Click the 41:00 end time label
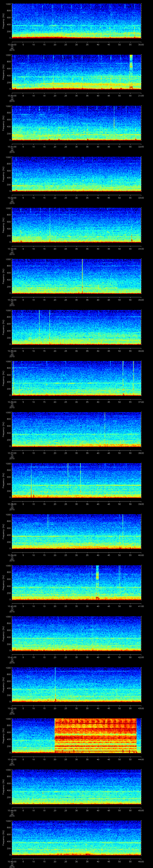This screenshot has width=153, height=868. tap(141, 606)
